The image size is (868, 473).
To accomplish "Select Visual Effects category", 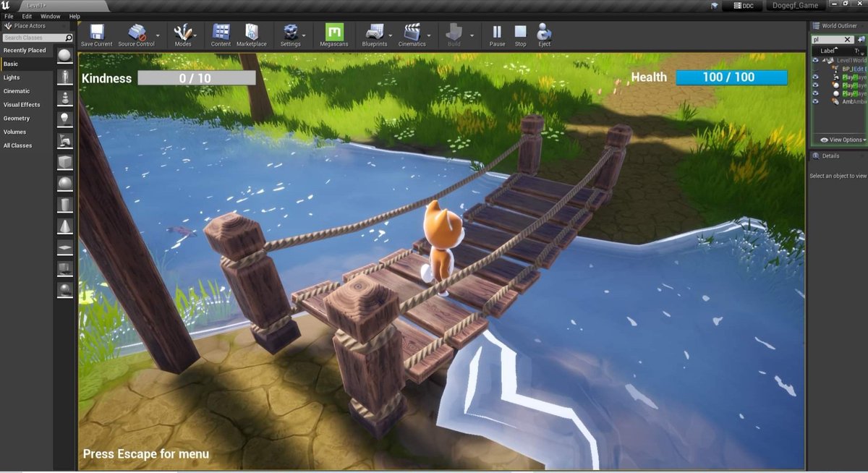I will pos(27,105).
